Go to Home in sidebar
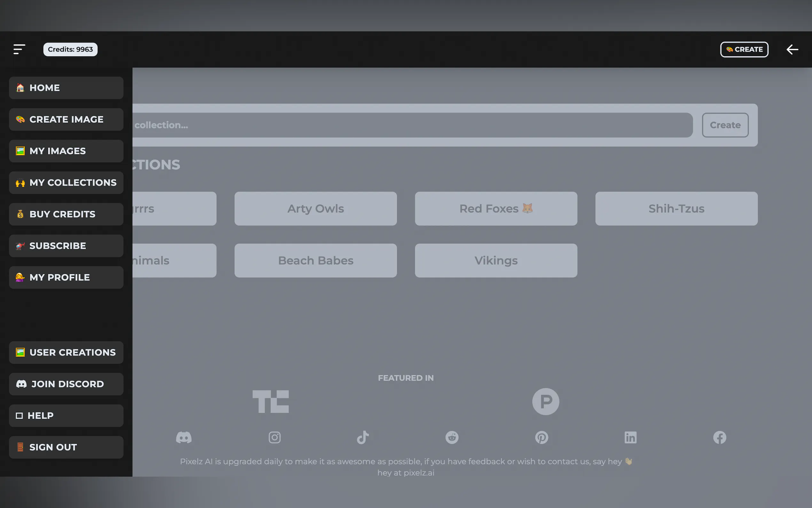Image resolution: width=812 pixels, height=508 pixels. click(x=66, y=88)
